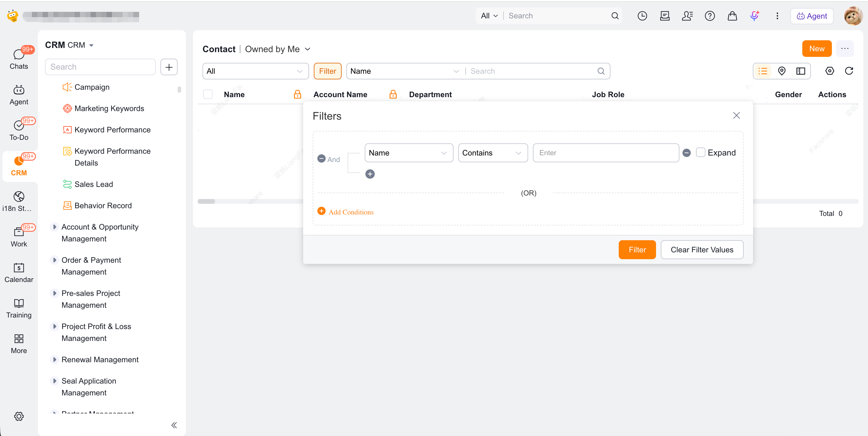Open Behavior Record menu item
This screenshot has height=436, width=868.
click(x=97, y=206)
